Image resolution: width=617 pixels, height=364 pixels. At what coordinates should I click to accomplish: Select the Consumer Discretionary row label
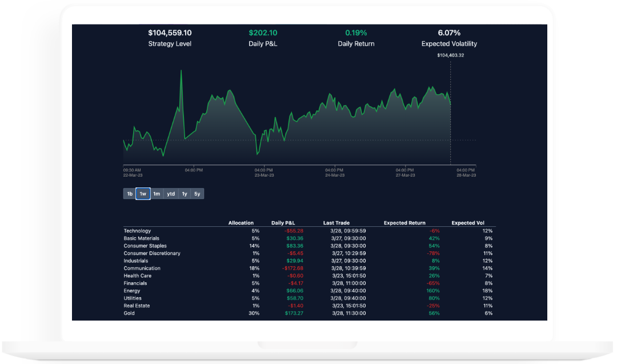[x=152, y=253]
